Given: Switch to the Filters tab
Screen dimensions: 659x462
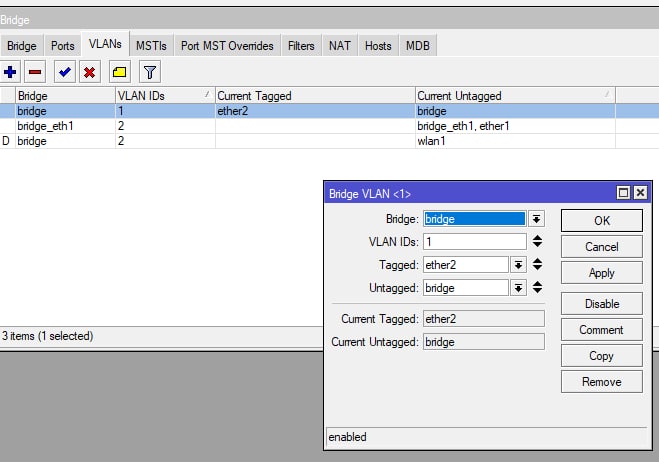Looking at the screenshot, I should [301, 45].
